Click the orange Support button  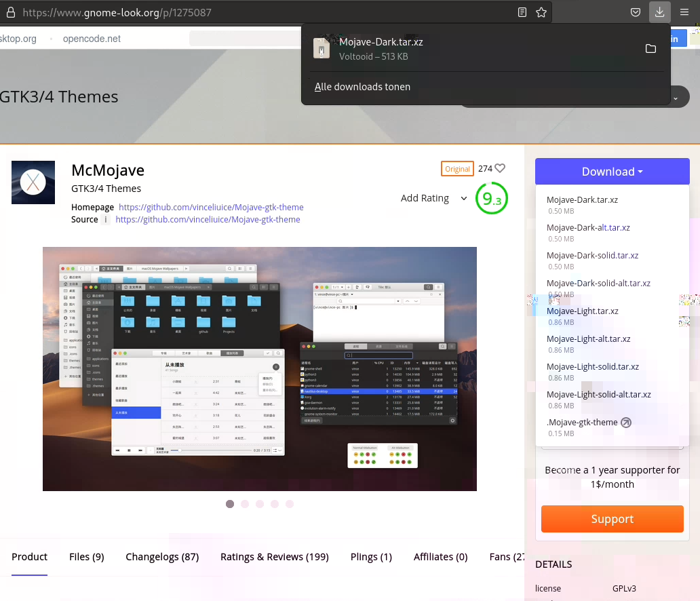pos(612,519)
